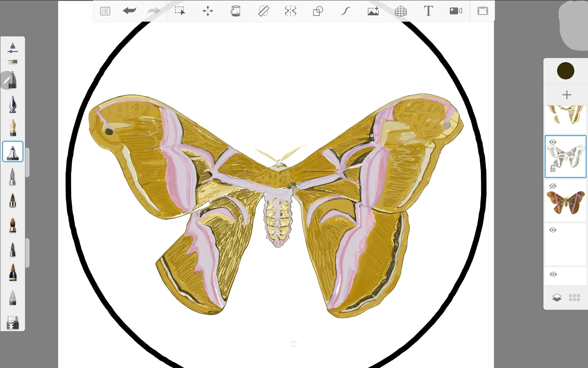
Task: Open the main menu list icon
Action: (105, 11)
